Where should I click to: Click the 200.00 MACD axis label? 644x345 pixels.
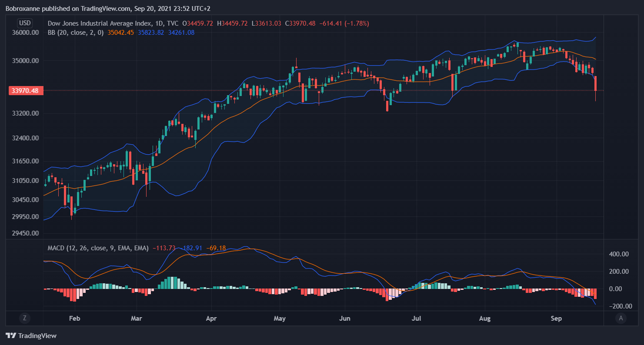coord(619,272)
